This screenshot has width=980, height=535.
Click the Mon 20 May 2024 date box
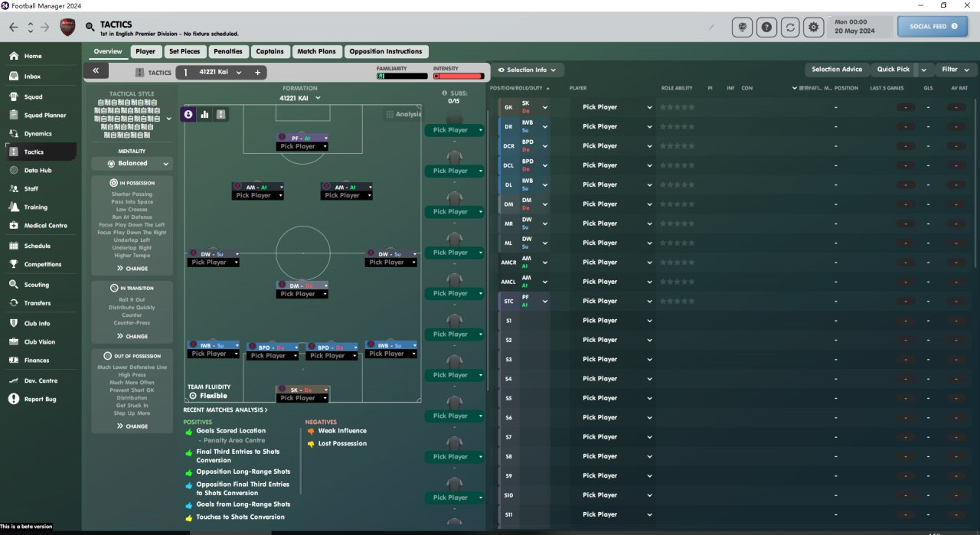click(x=861, y=27)
